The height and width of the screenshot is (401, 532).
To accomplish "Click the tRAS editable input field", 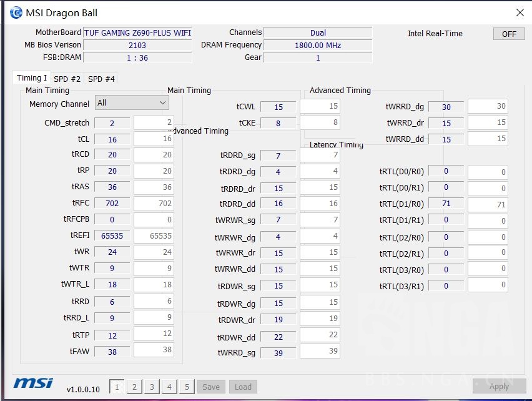I will point(154,187).
